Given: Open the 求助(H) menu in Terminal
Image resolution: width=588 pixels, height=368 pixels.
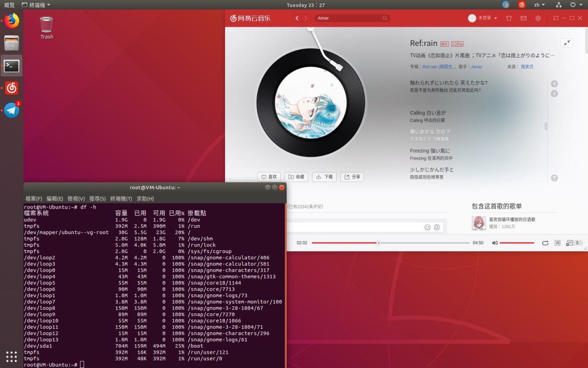Looking at the screenshot, I should pos(145,199).
